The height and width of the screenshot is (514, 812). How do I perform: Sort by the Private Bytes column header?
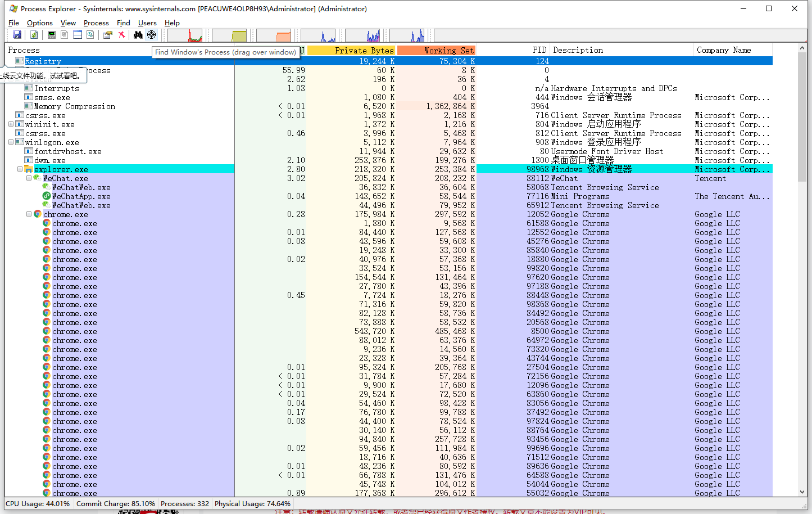[x=351, y=51]
